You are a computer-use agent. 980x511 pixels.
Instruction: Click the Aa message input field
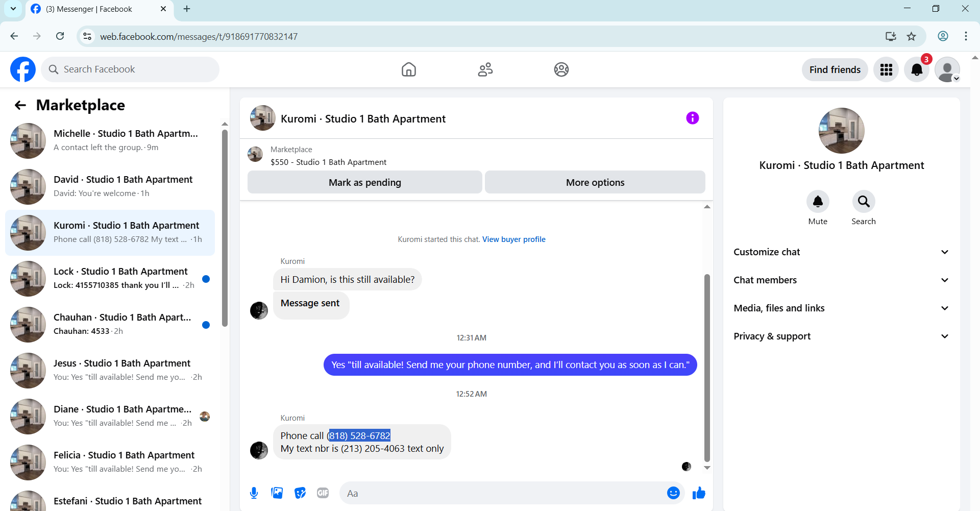coord(503,493)
